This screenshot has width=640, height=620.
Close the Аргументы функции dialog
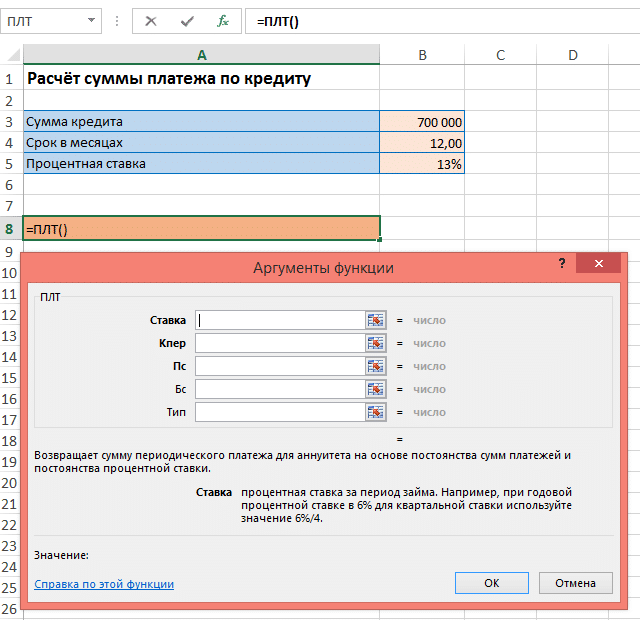[x=600, y=264]
